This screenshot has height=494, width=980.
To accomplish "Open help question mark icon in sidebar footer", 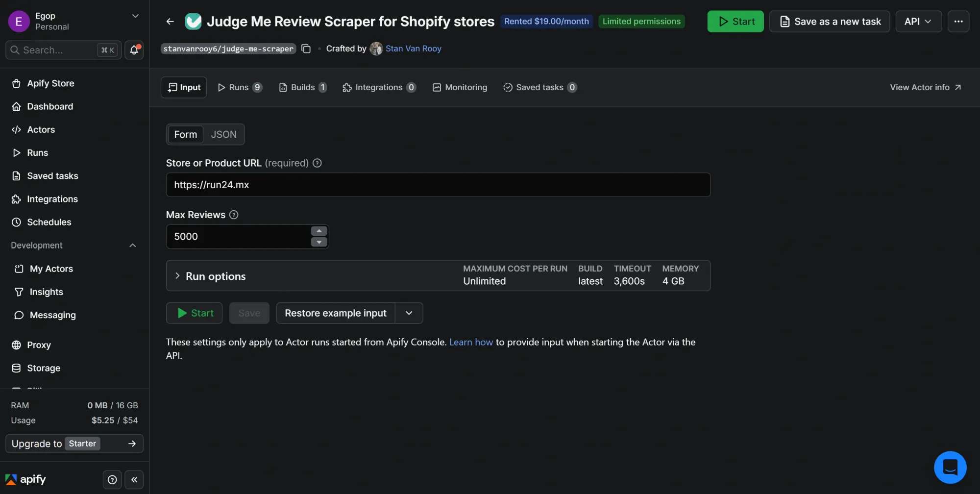I will (x=112, y=480).
